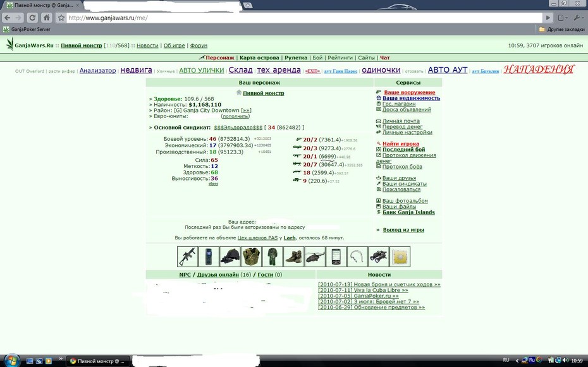Screen dimensions: 588x367
Task: Click the Chrome 'Пивной монстр' taskbar button
Action: [x=98, y=361]
